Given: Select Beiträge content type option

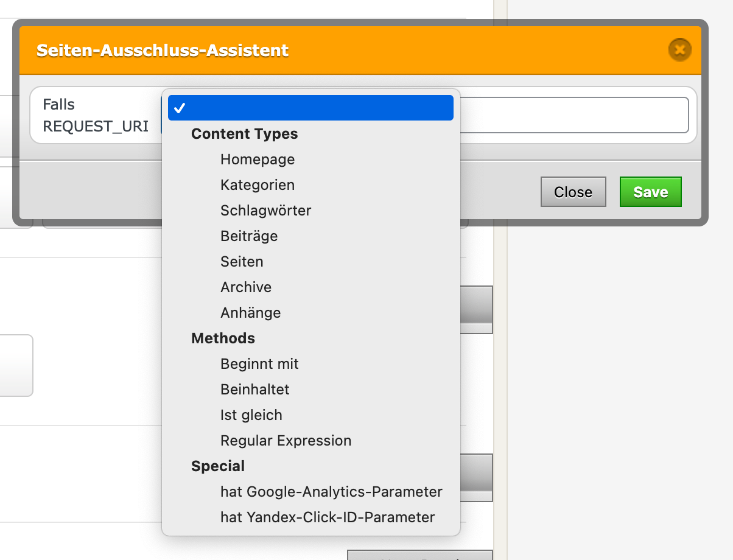Looking at the screenshot, I should pos(249,236).
